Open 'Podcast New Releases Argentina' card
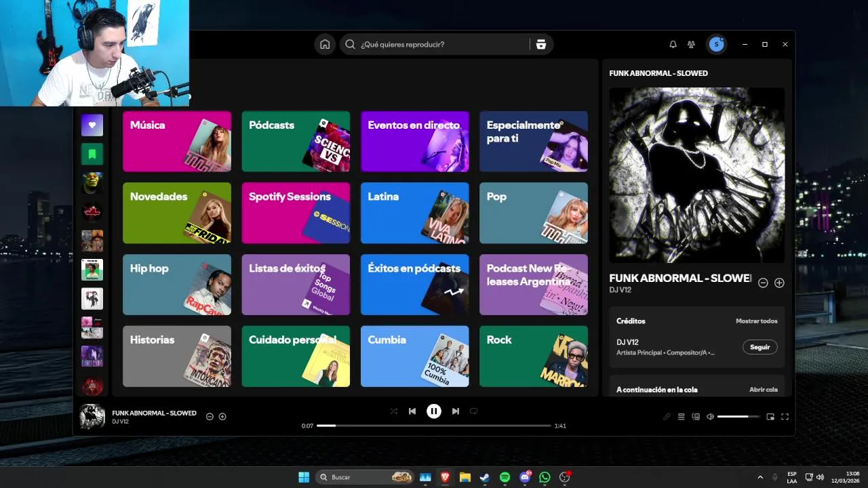This screenshot has width=868, height=488. 534,285
